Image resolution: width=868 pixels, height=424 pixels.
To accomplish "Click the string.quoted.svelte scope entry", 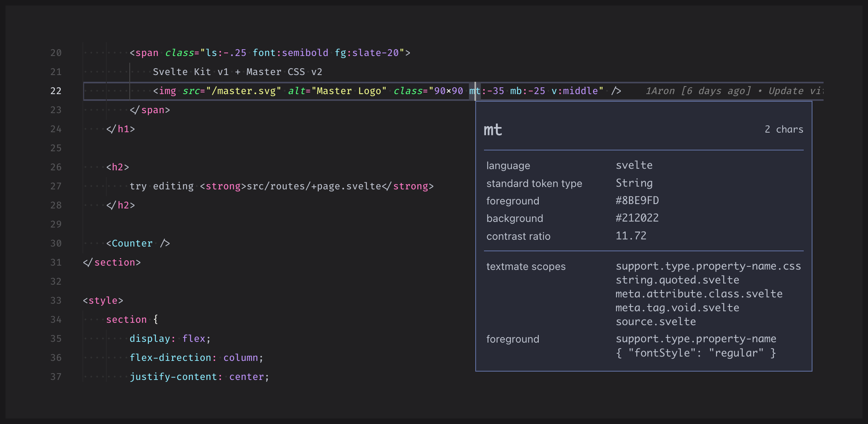I will point(677,279).
